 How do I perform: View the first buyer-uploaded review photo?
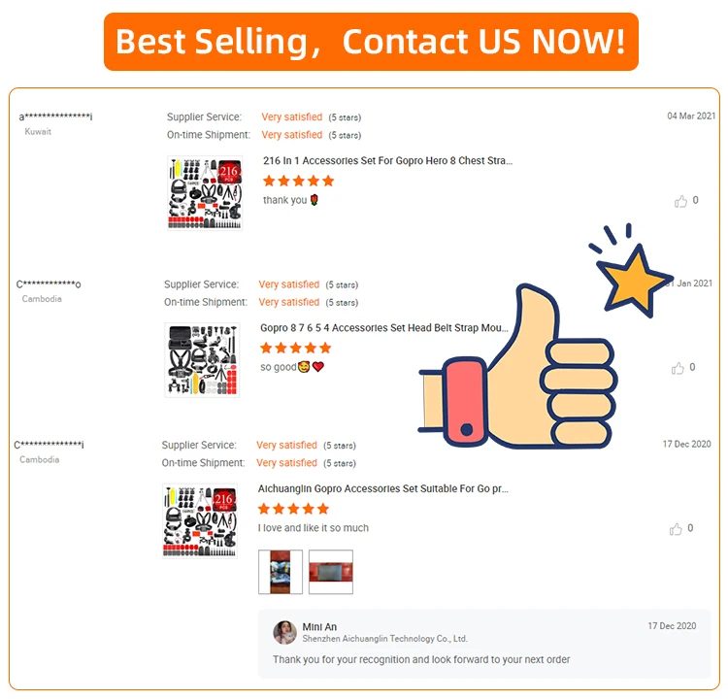tap(281, 572)
